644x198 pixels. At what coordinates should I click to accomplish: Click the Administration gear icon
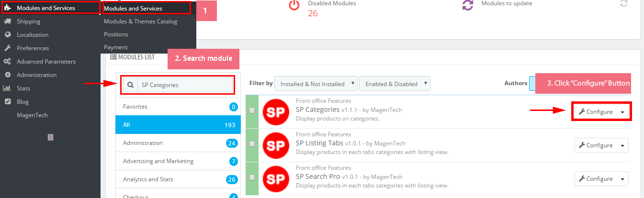click(7, 75)
